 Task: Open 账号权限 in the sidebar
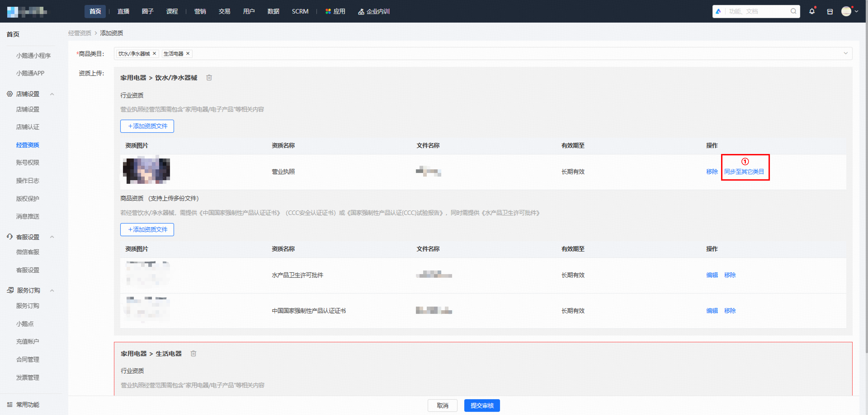coord(28,163)
